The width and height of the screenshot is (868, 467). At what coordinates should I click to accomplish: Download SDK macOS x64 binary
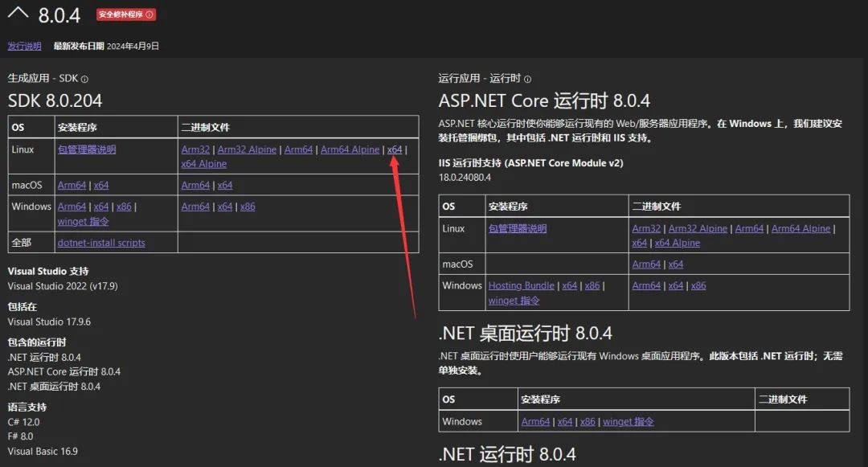coord(225,185)
